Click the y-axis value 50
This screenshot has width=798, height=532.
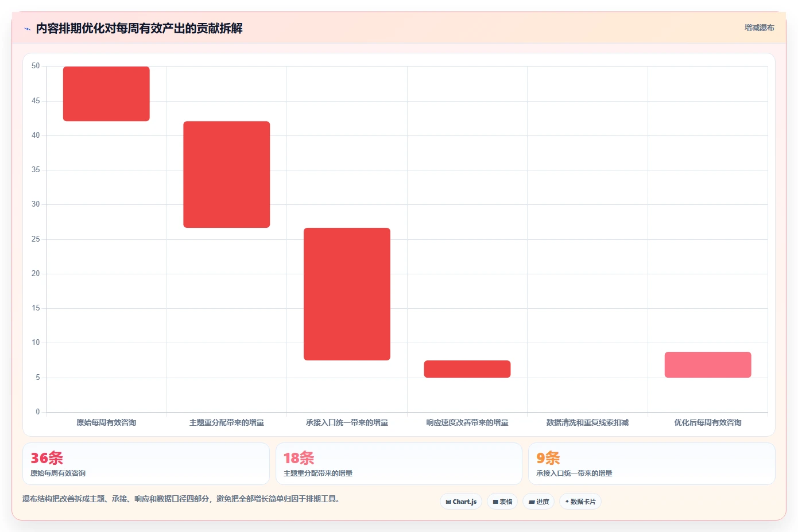click(x=36, y=66)
